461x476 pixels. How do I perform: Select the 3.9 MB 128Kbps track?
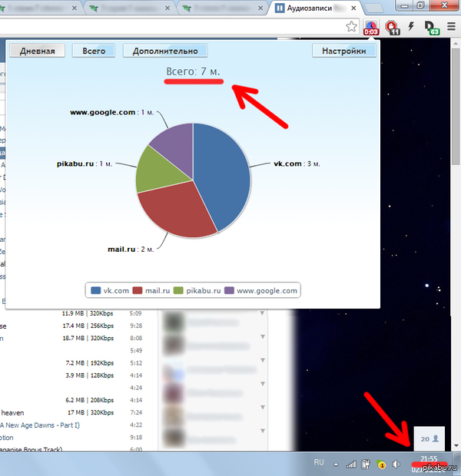71,375
